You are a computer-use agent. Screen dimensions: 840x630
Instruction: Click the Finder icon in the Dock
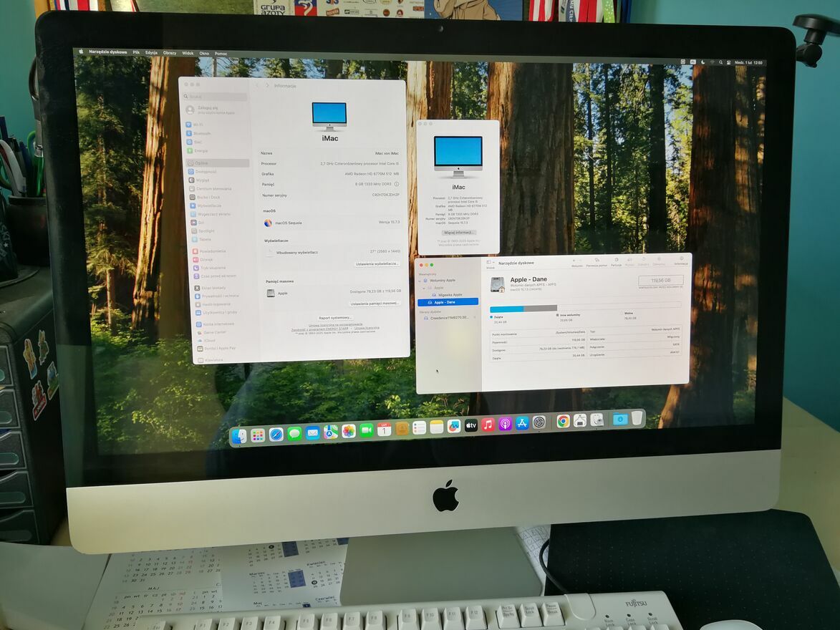click(x=239, y=436)
